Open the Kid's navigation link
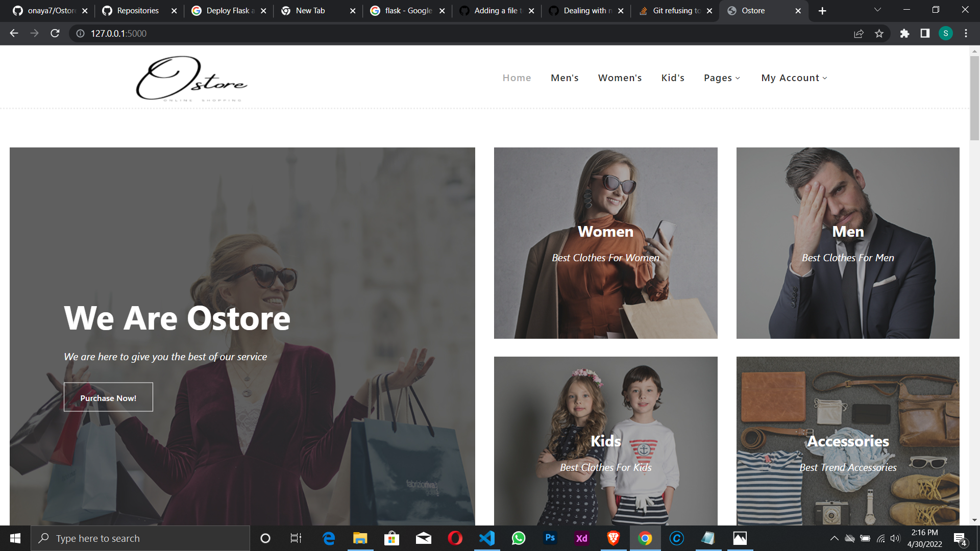The image size is (980, 551). pos(673,78)
